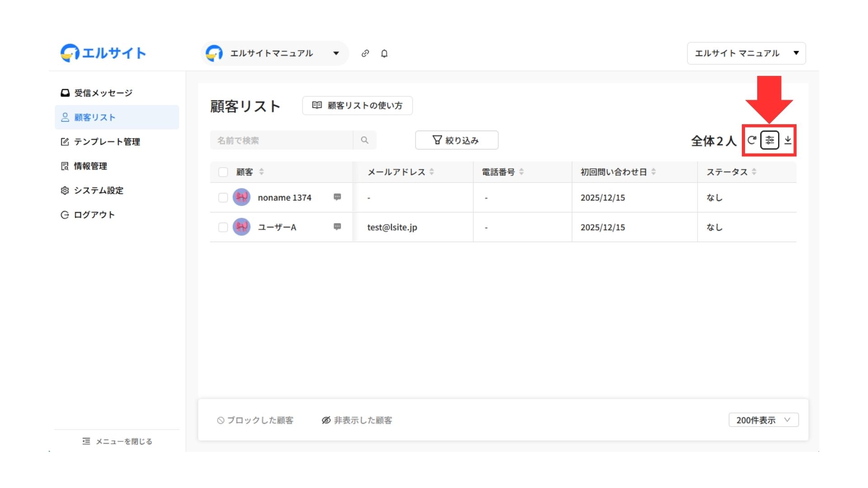This screenshot has width=868, height=488.
Task: Open テンプレート管理 menu item
Action: [107, 142]
